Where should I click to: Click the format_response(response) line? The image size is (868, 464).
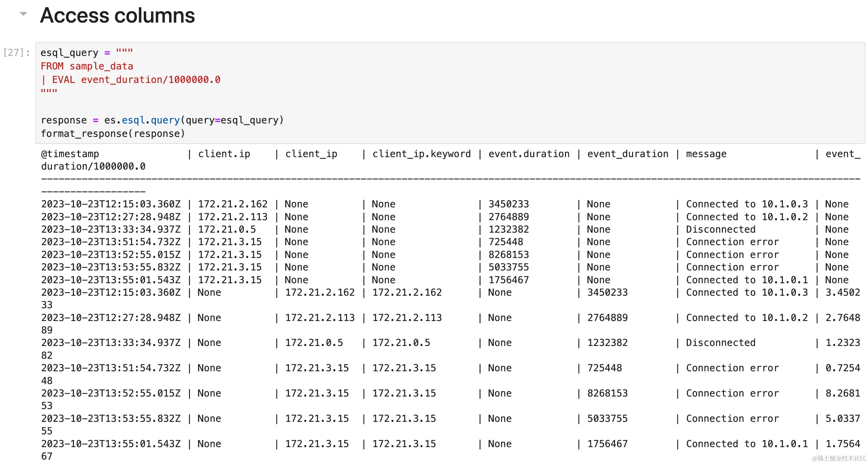pos(113,134)
